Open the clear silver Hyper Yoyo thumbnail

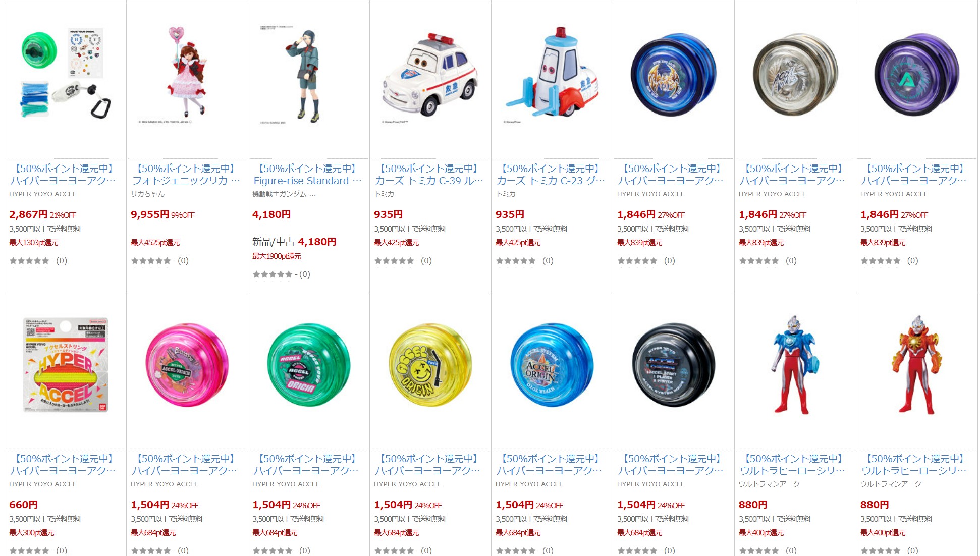pyautogui.click(x=795, y=75)
